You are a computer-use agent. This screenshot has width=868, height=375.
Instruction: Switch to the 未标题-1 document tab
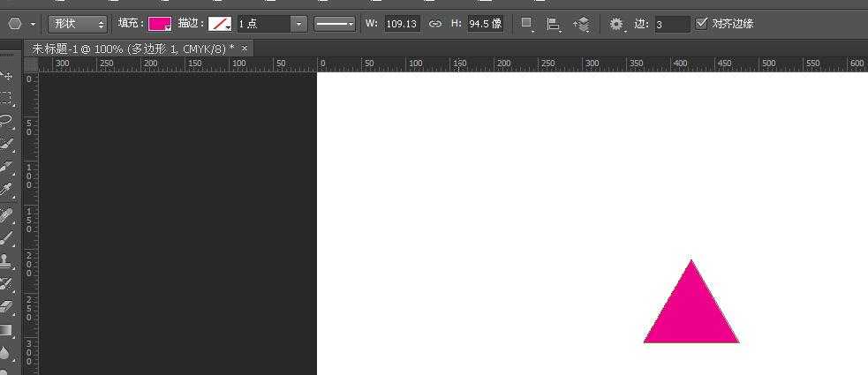coord(132,49)
